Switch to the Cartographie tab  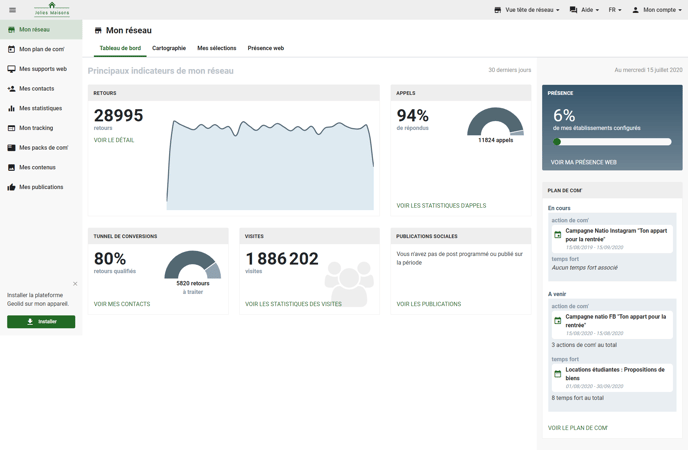(x=169, y=48)
